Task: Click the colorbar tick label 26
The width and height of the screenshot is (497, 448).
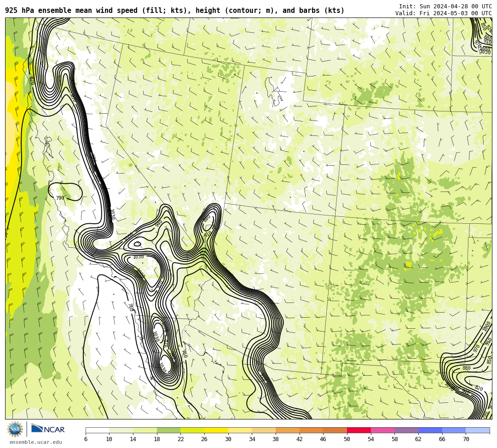Action: (204, 439)
